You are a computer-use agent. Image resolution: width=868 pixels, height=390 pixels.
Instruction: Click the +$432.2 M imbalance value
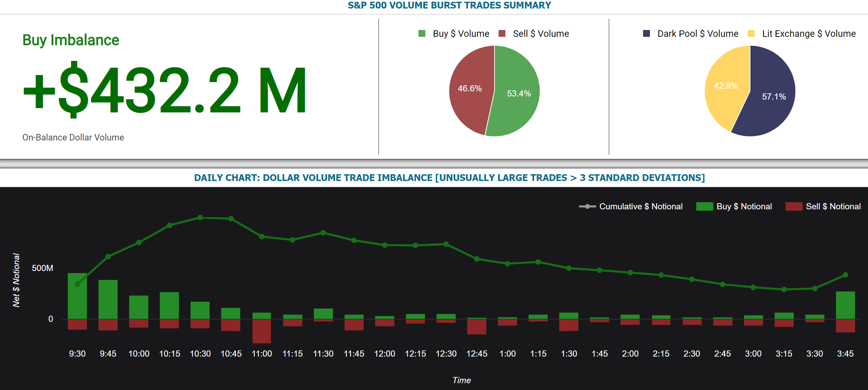click(x=165, y=90)
